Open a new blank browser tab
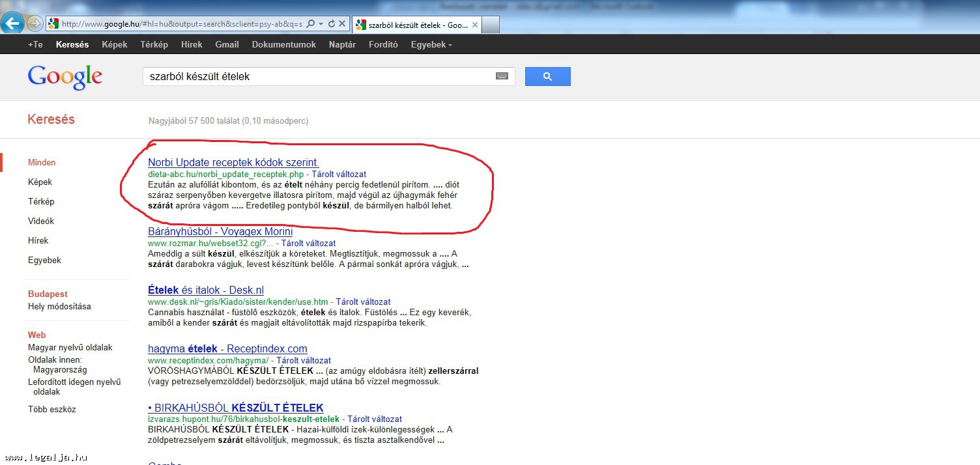The width and height of the screenshot is (980, 465). coord(491,25)
